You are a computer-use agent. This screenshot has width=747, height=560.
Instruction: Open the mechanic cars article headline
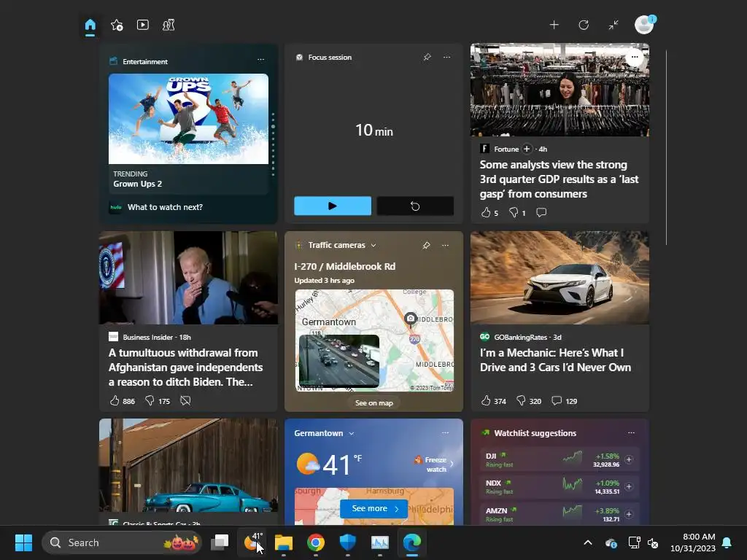[555, 360]
